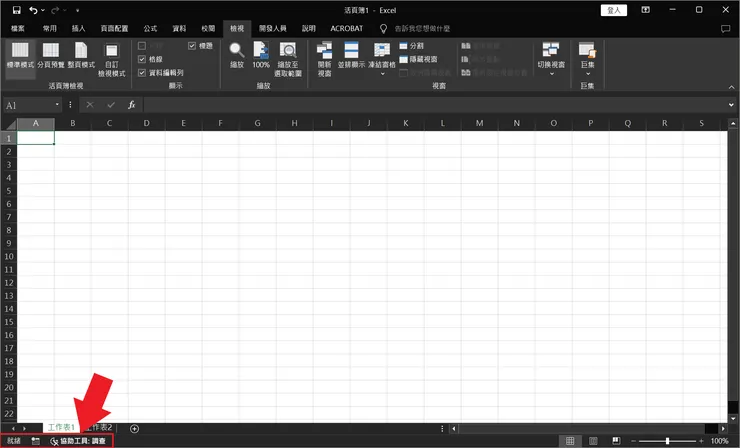Screen dimensions: 740x448
Task: Click the cancel X icon in formula bar
Action: 90,105
